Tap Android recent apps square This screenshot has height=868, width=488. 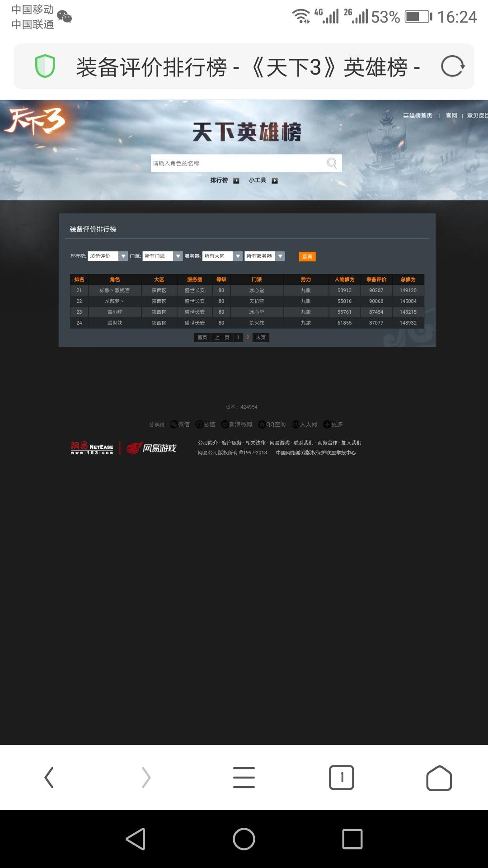352,839
